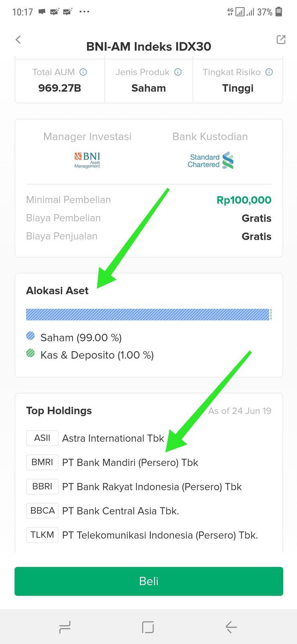297x644 pixels.
Task: Tap the Standard Chartered logo
Action: (210, 160)
